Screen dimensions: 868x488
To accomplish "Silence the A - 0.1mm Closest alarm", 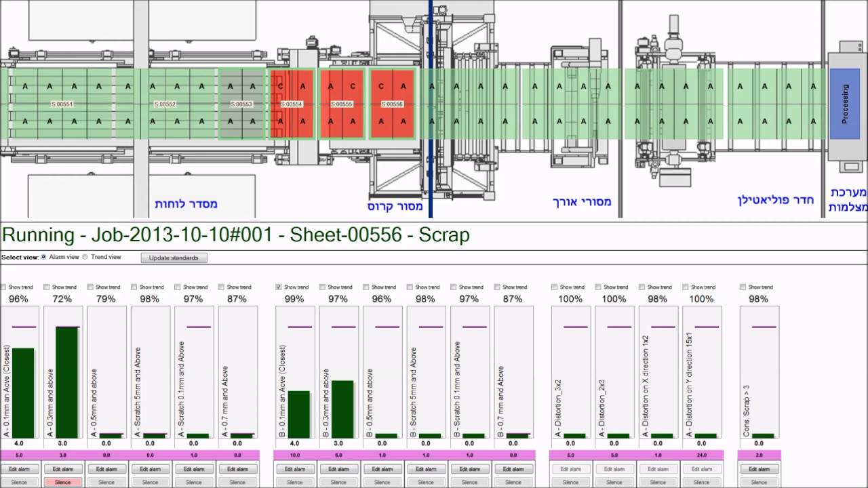I will point(20,482).
